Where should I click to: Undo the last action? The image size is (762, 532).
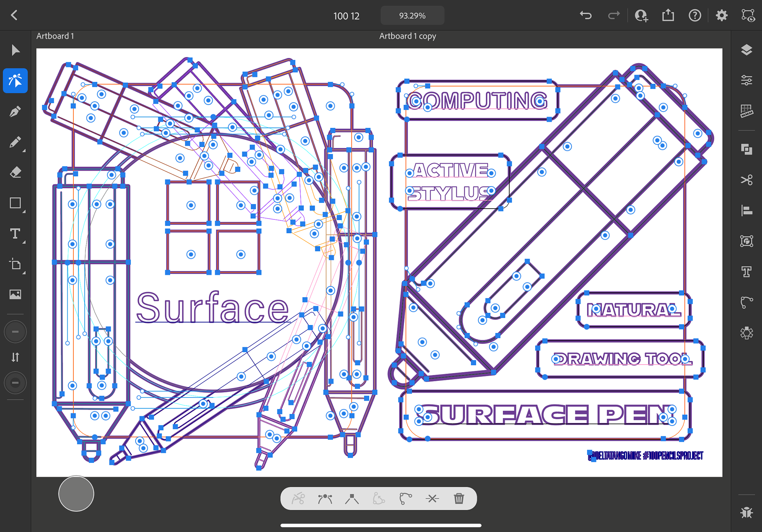tap(586, 15)
